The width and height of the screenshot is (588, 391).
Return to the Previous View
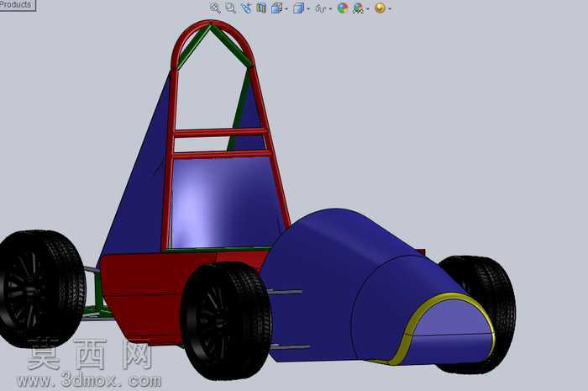point(246,8)
